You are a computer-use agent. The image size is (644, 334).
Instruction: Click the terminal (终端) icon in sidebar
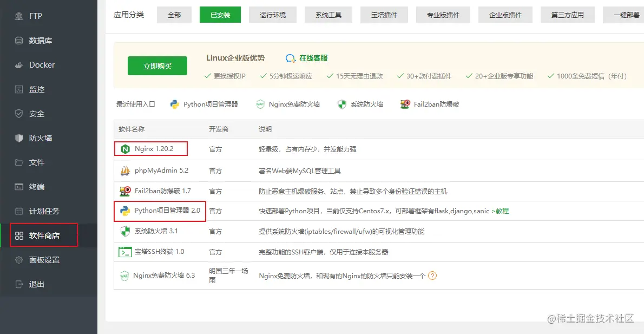click(19, 187)
